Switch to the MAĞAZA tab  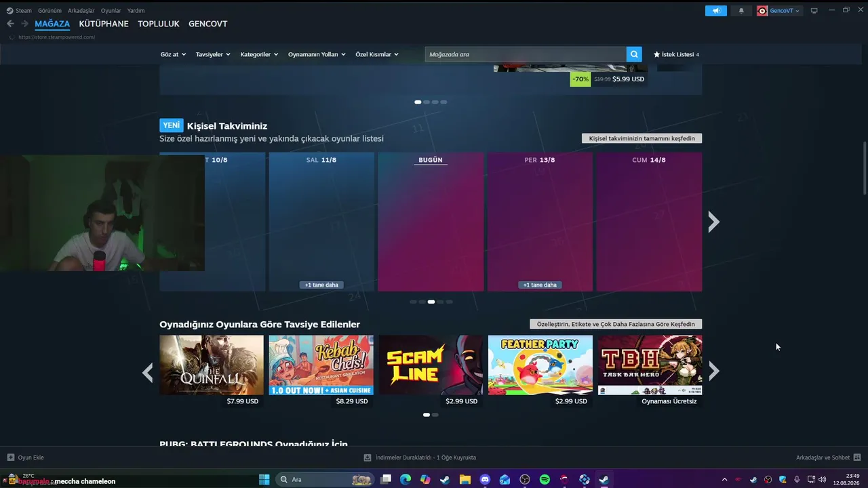(x=52, y=24)
